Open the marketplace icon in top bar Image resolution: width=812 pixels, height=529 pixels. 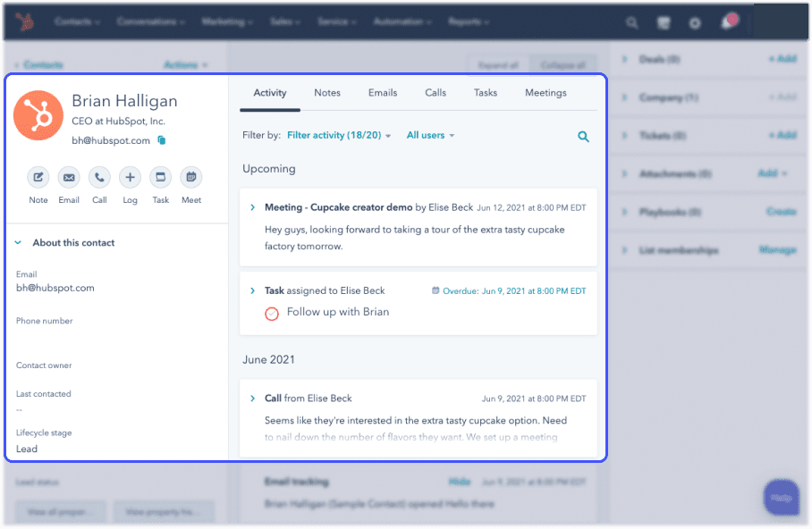(x=663, y=22)
